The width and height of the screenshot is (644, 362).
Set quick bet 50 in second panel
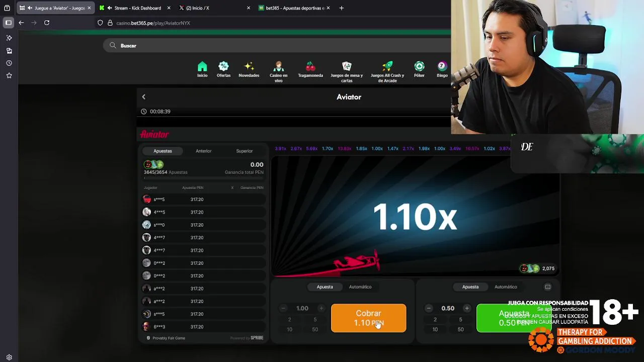(460, 329)
